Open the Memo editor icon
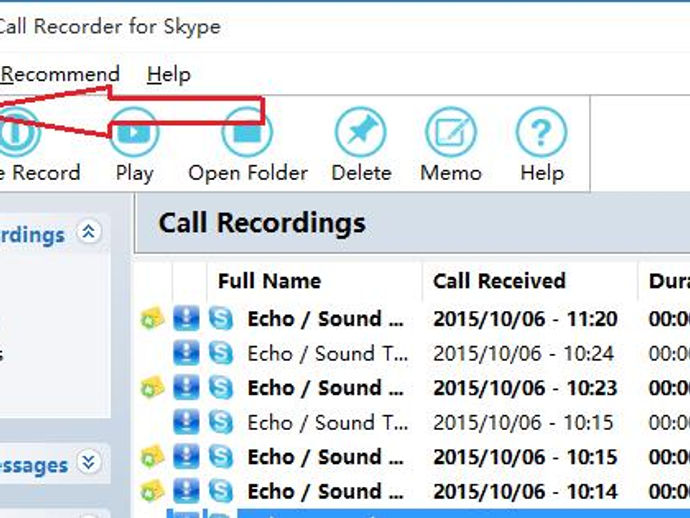690x518 pixels. click(451, 132)
